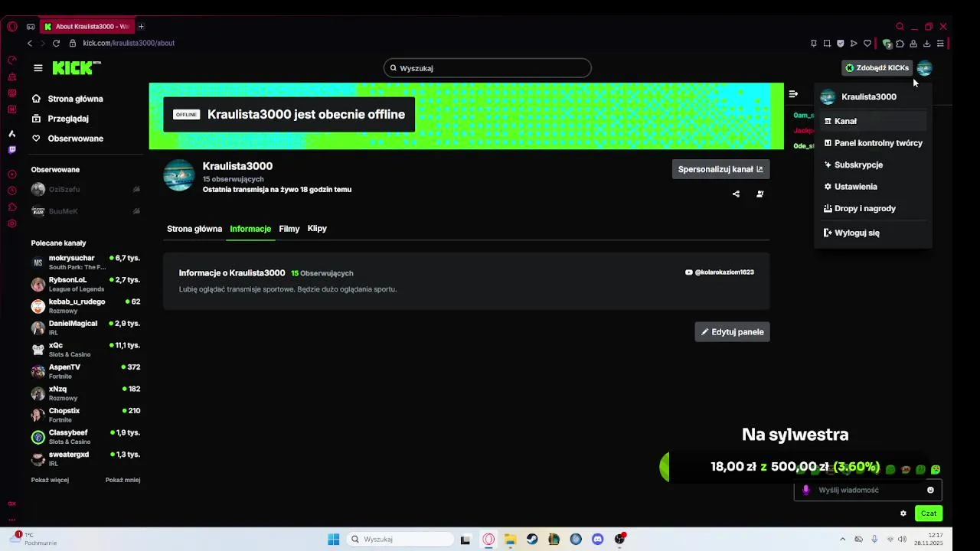Focus the Kick Wyszukaj search field

coord(488,68)
